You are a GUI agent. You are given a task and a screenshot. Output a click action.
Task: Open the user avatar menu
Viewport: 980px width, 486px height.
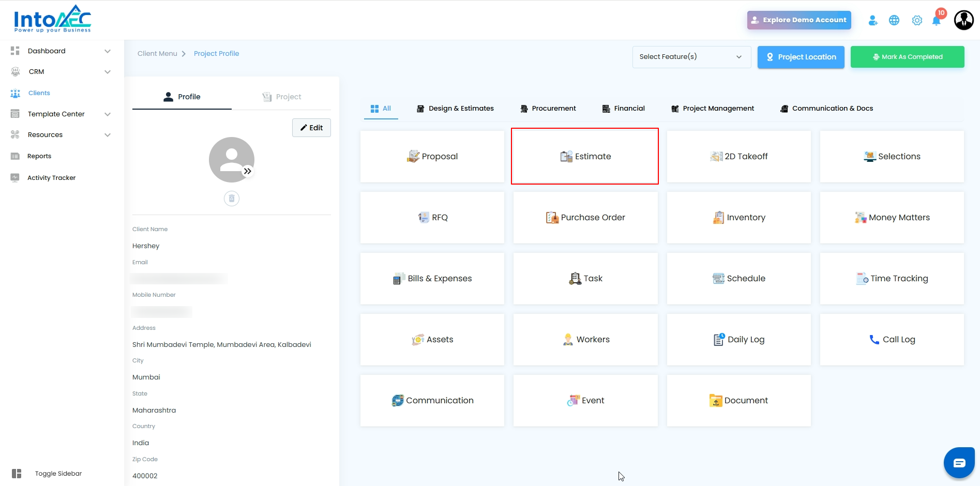964,20
